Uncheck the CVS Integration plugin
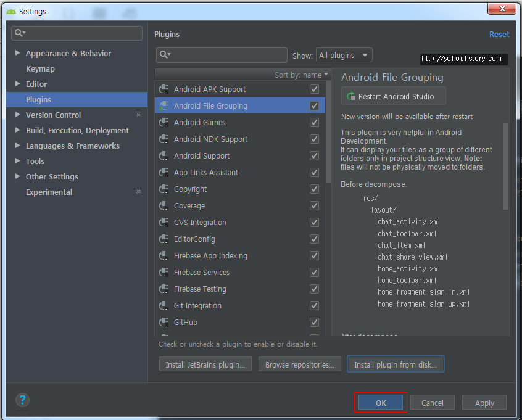The height and width of the screenshot is (420, 522). pos(314,222)
